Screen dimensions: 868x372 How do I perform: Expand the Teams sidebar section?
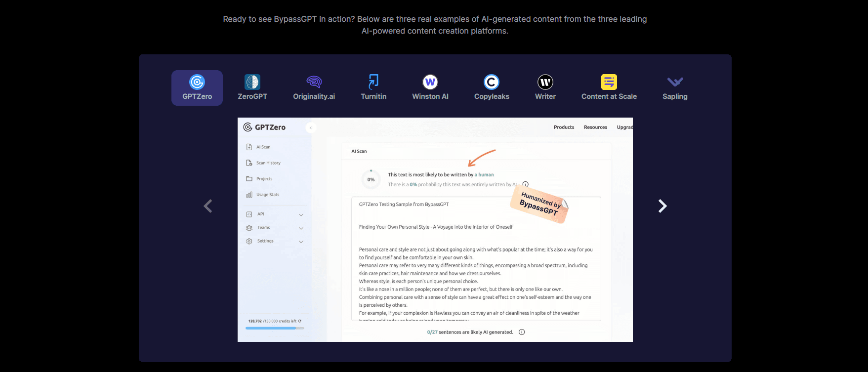point(301,228)
